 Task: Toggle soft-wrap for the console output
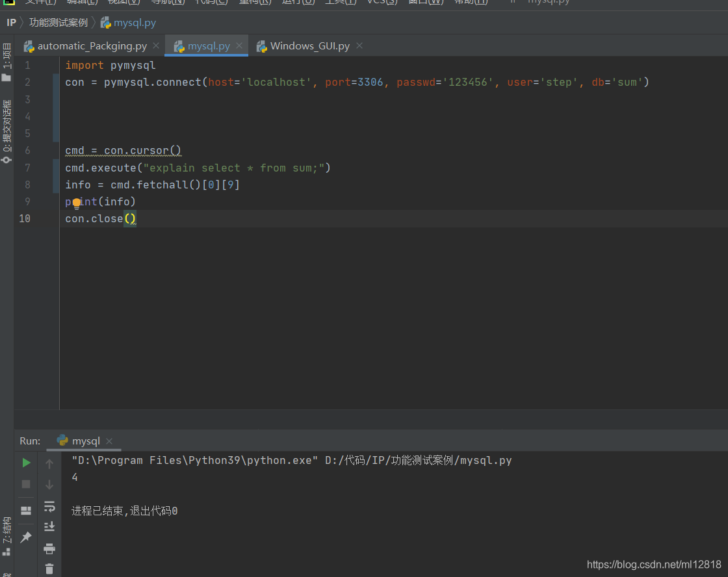point(49,507)
